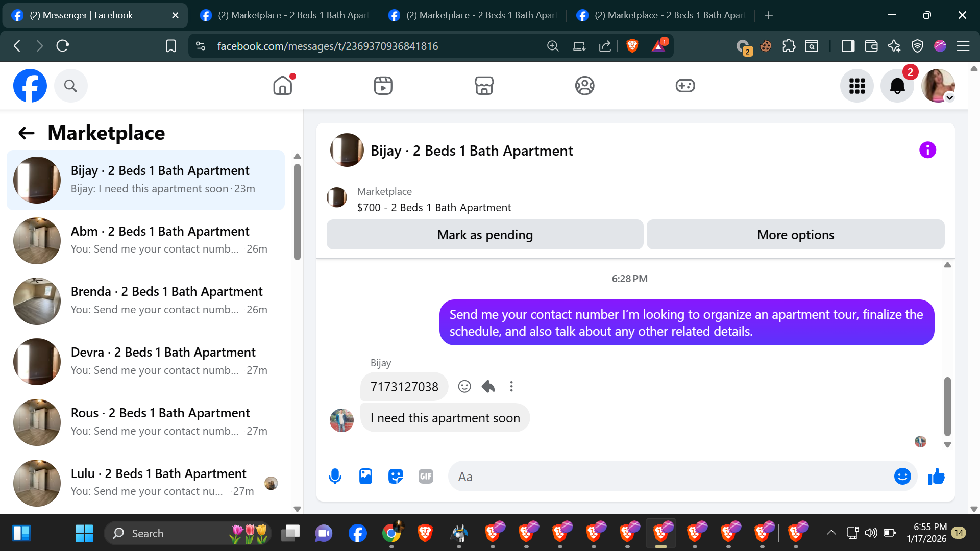
Task: React to the 7173127038 message
Action: (464, 387)
